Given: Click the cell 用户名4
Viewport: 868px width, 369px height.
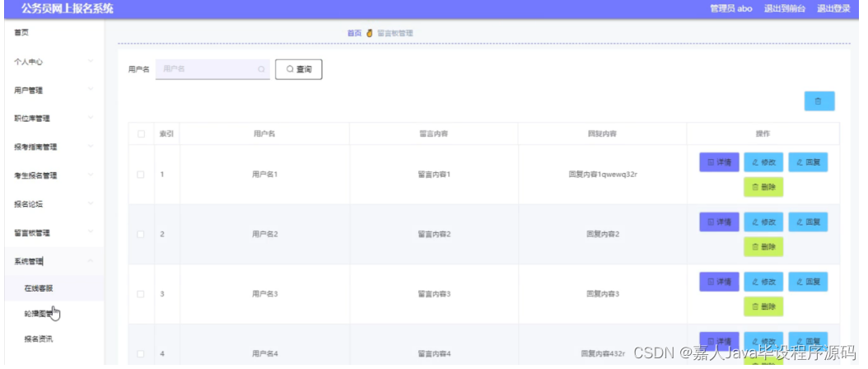Looking at the screenshot, I should tap(264, 353).
